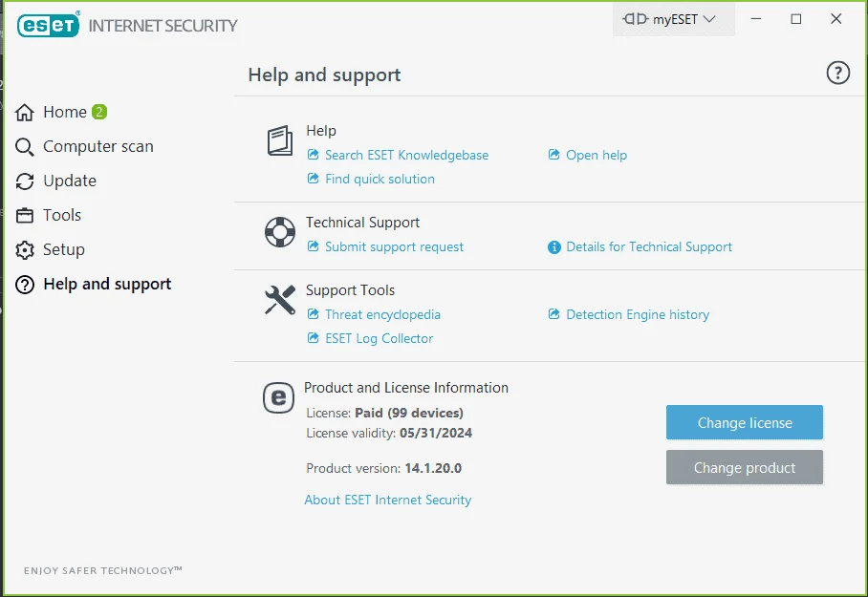Click the lifebuoy Technical Support icon
This screenshot has width=868, height=597.
(x=280, y=232)
